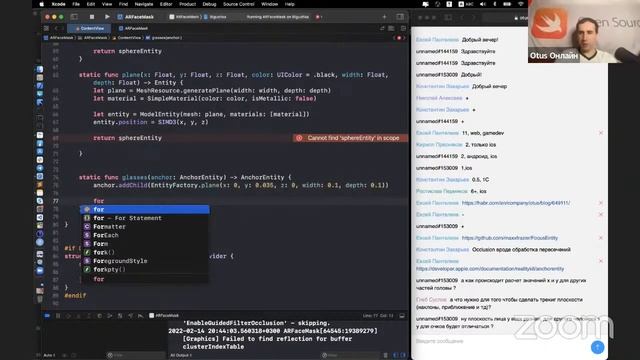Click the Run (play) button in Xcode toolbar
Viewport: 640px width, 360px height.
(x=107, y=17)
